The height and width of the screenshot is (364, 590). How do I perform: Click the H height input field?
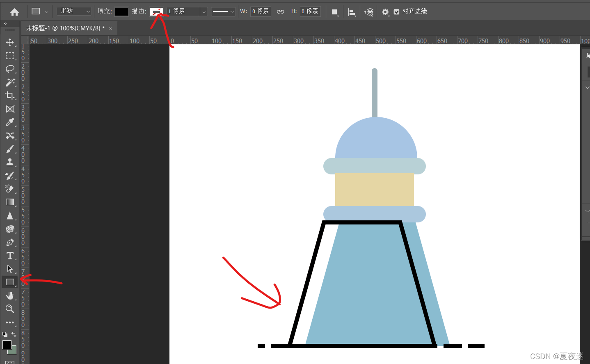tap(310, 11)
